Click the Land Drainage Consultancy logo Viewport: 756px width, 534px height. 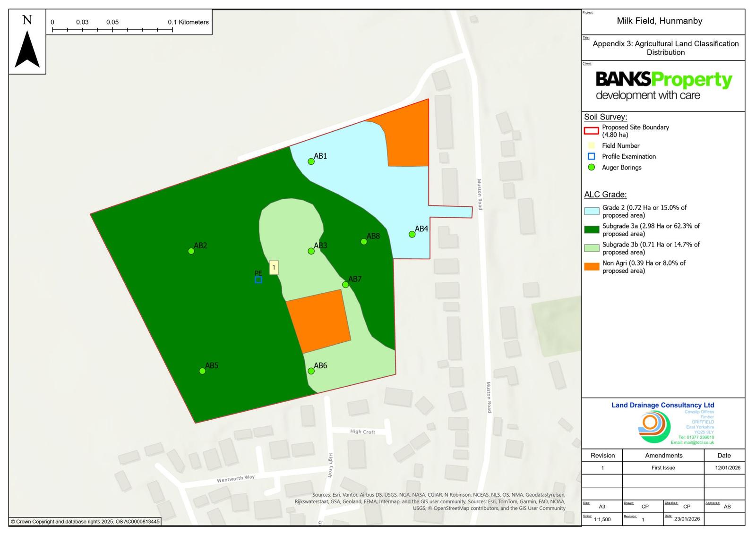click(x=654, y=427)
